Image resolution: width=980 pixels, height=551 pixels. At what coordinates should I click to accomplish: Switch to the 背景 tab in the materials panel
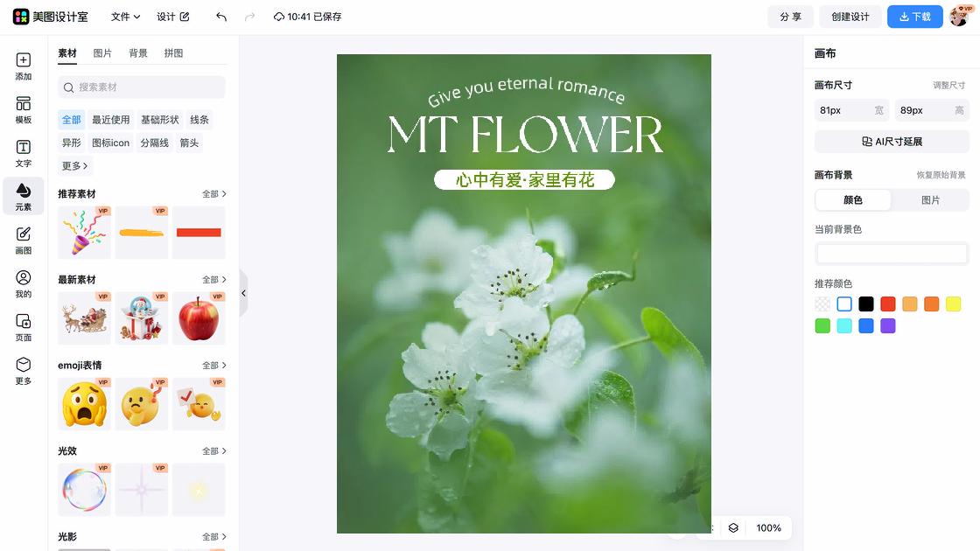138,52
